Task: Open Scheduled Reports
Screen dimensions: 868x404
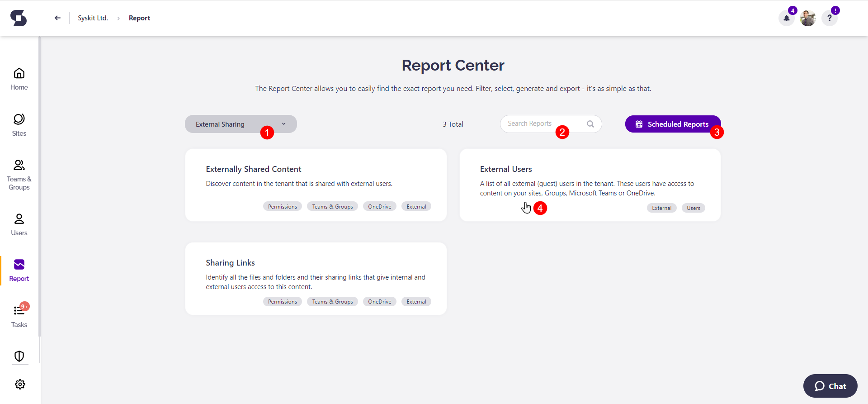Action: [x=673, y=124]
